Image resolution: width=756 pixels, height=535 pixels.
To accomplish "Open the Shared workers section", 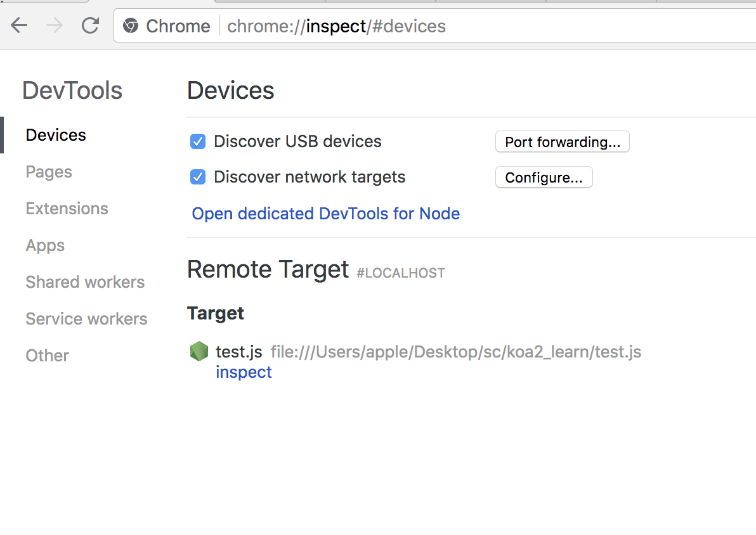I will 85,282.
